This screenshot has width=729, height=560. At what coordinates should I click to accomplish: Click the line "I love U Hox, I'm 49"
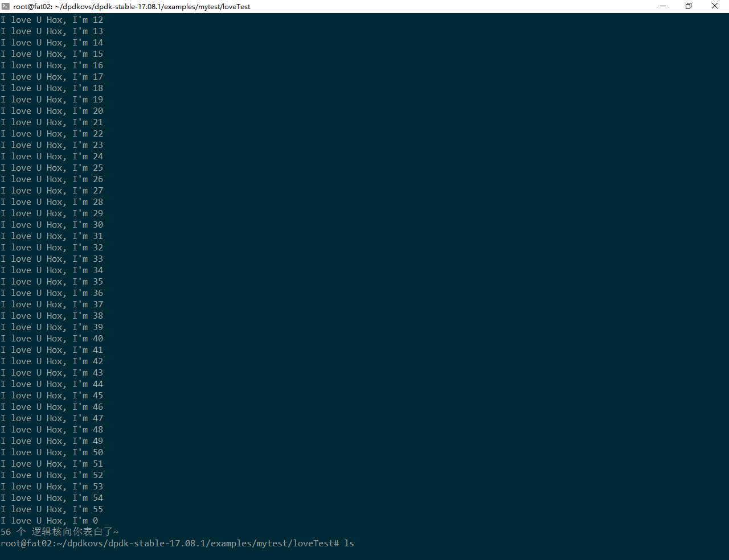(52, 441)
